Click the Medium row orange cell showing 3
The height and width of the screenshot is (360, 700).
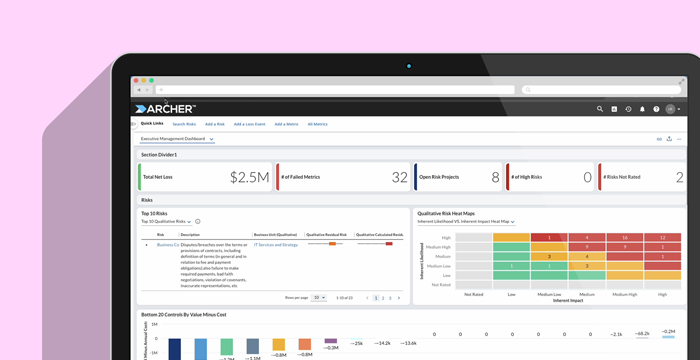coord(549,257)
